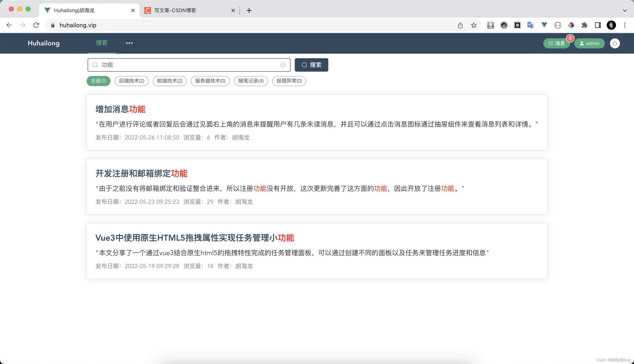Click the power logout icon

[615, 43]
